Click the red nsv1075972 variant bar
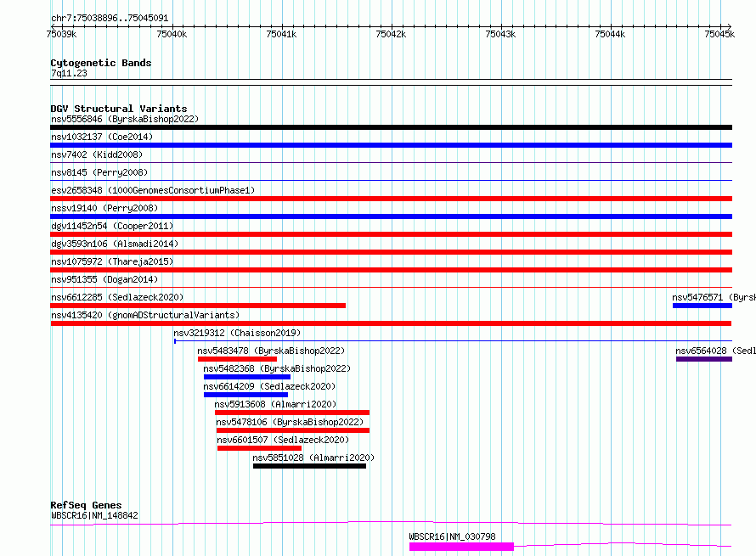Viewport: 756px width, 556px height. [x=391, y=270]
